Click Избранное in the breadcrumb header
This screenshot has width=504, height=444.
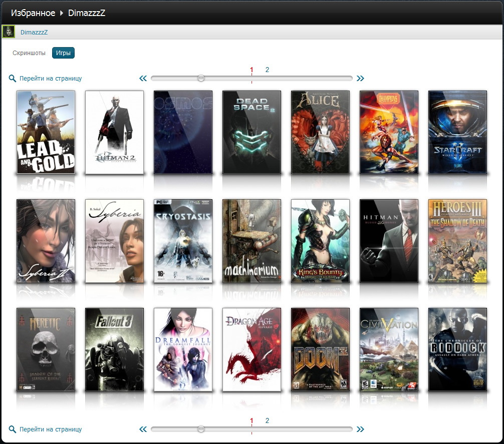click(x=33, y=13)
